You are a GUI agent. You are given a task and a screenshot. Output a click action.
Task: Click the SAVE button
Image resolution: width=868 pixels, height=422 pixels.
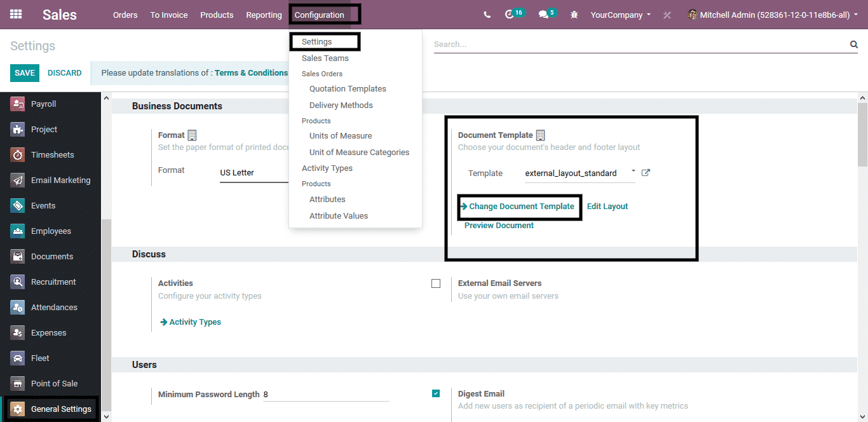pos(25,73)
